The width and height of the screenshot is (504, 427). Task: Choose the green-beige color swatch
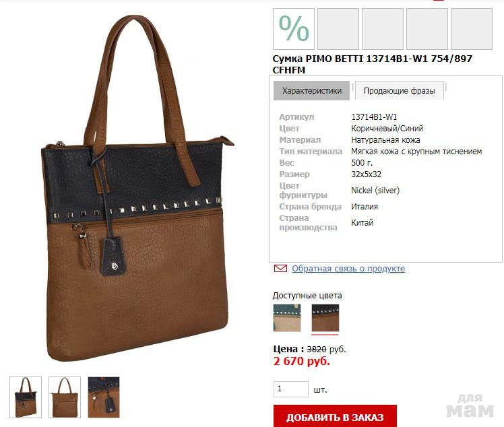coord(287,318)
